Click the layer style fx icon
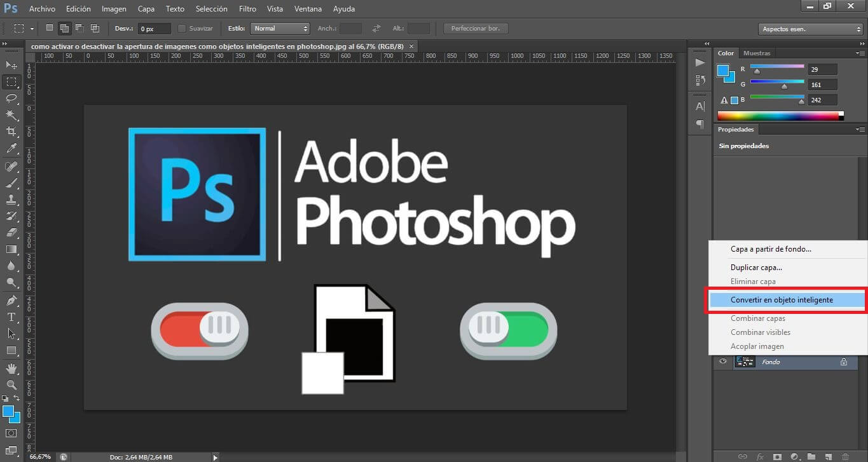This screenshot has height=462, width=868. point(760,456)
